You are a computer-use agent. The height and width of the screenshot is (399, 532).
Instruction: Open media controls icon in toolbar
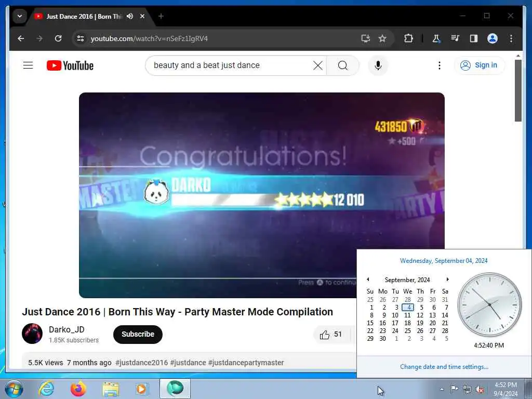pyautogui.click(x=455, y=38)
